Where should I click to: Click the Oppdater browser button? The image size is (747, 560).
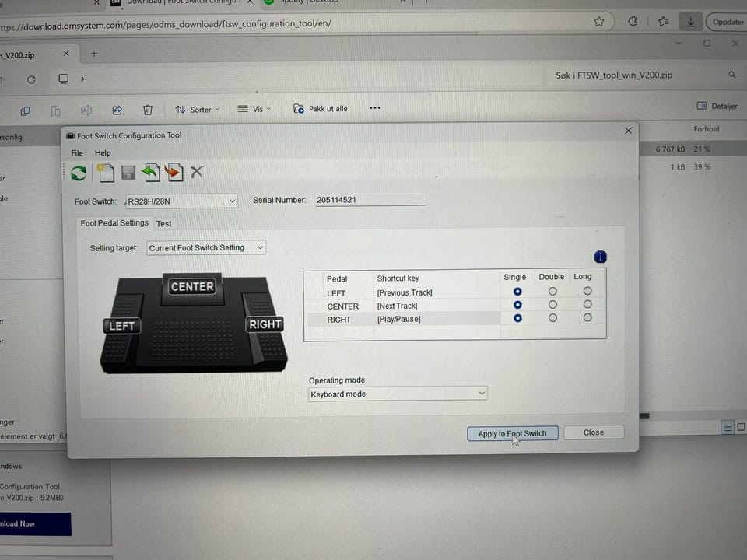(x=726, y=22)
